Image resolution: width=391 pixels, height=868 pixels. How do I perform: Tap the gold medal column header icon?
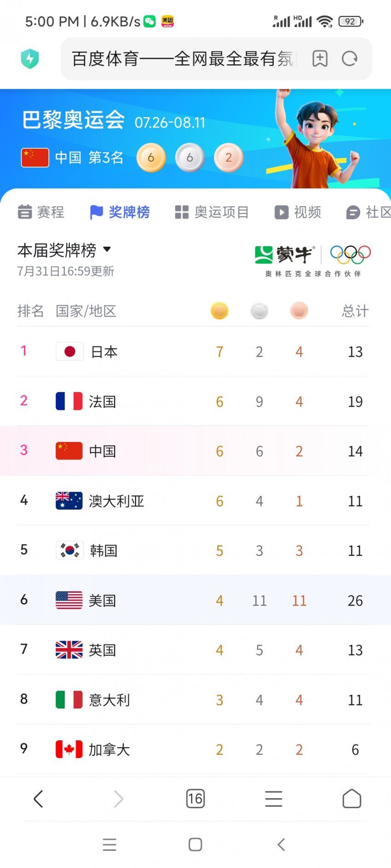(219, 311)
